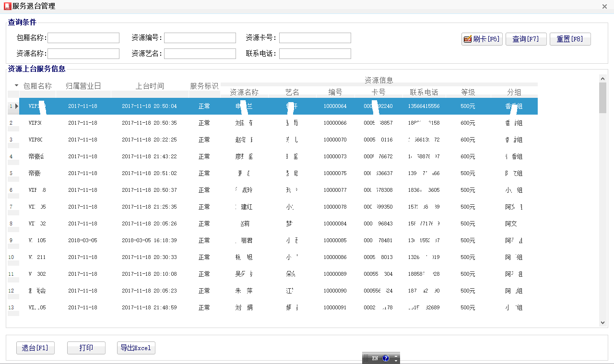The width and height of the screenshot is (614, 364).
Task: Click the 退台[F1] button
Action: [x=35, y=348]
